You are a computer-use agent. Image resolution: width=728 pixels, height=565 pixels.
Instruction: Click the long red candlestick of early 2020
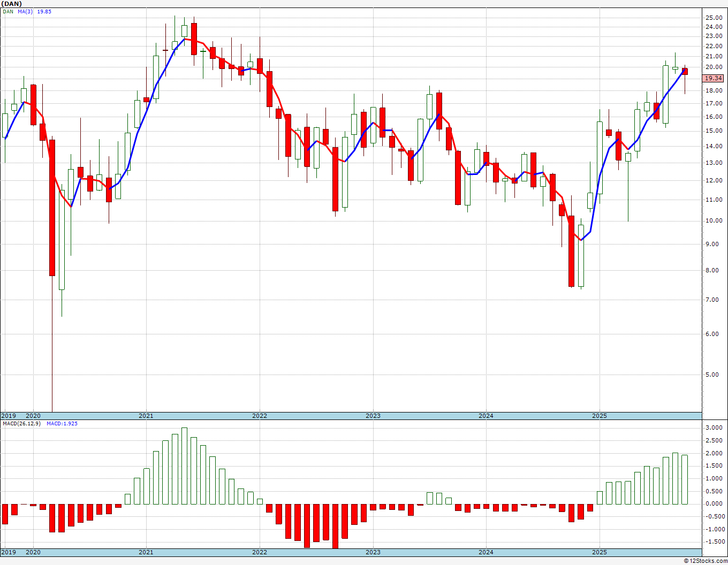(x=52, y=208)
